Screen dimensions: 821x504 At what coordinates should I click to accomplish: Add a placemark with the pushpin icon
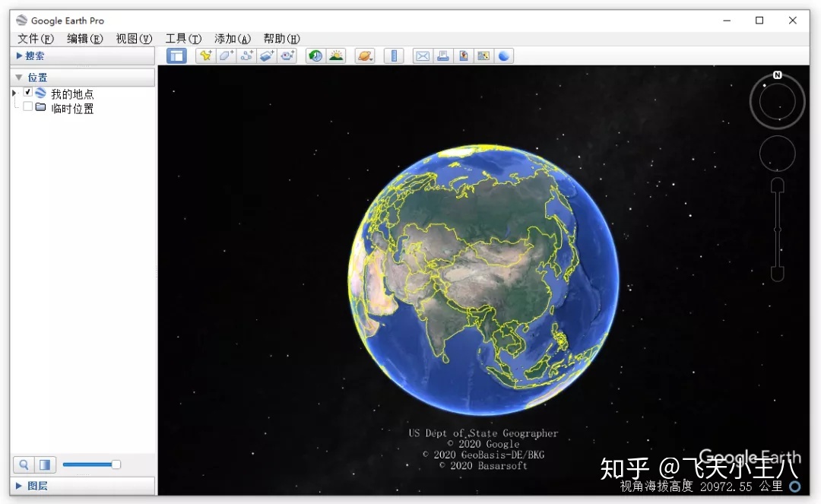(205, 55)
